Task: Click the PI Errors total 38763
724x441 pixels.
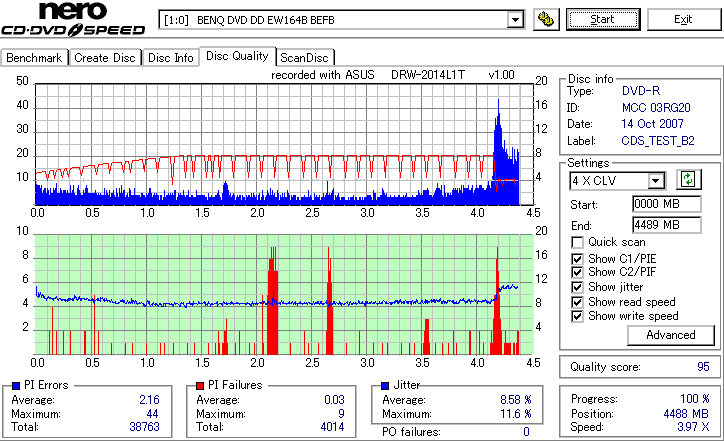Action: [144, 427]
